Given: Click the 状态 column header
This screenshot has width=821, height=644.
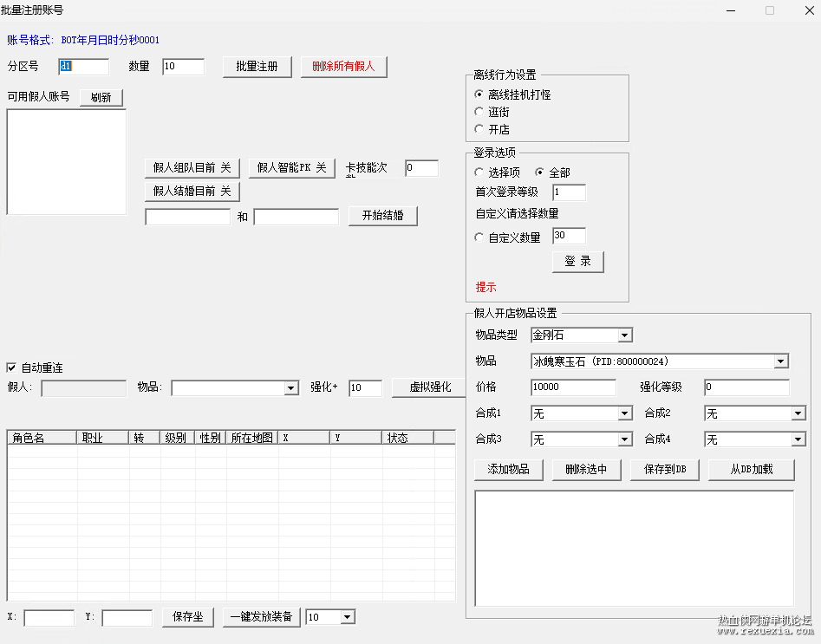Looking at the screenshot, I should [x=407, y=438].
